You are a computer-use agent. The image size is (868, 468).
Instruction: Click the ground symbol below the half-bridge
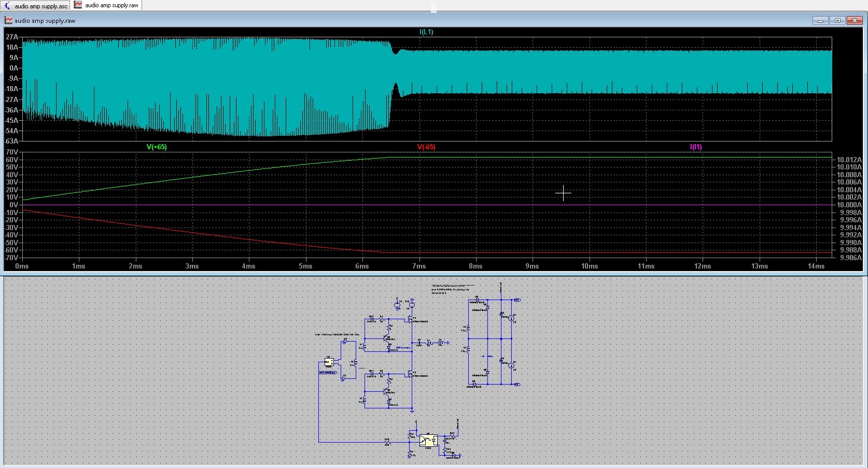[412, 412]
